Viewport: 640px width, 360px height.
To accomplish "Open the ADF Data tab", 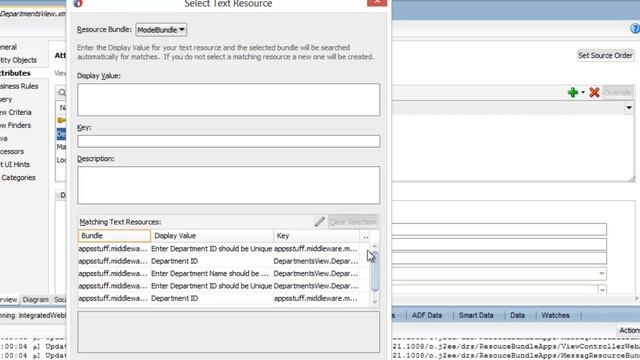I will pos(427,315).
